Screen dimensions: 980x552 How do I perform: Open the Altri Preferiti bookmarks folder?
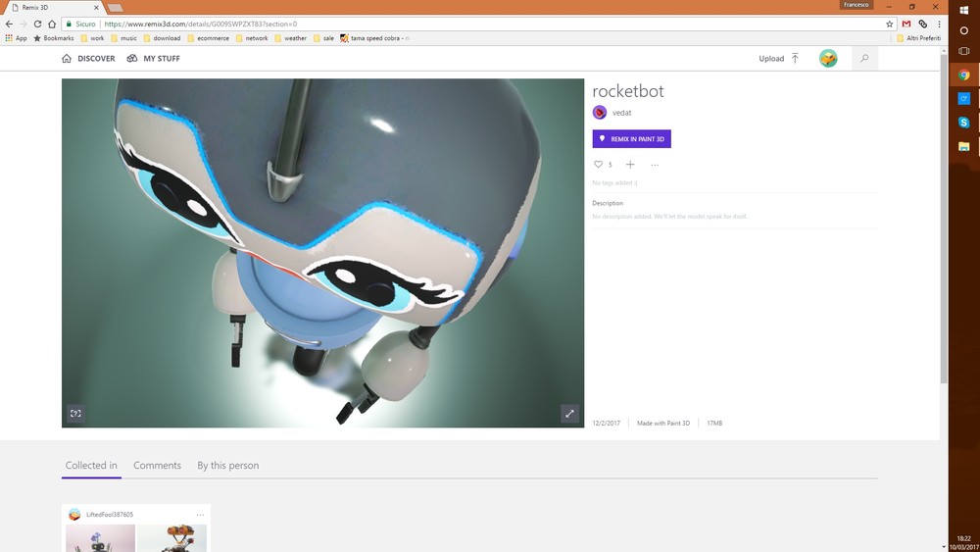[918, 38]
